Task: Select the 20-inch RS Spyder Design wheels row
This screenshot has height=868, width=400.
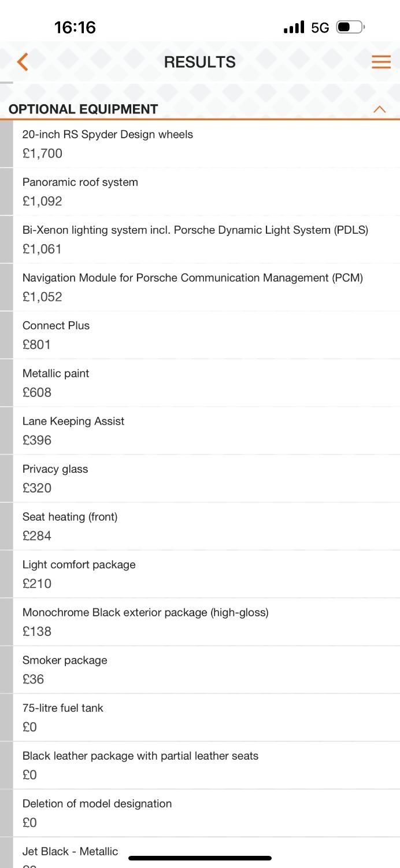Action: pos(108,144)
